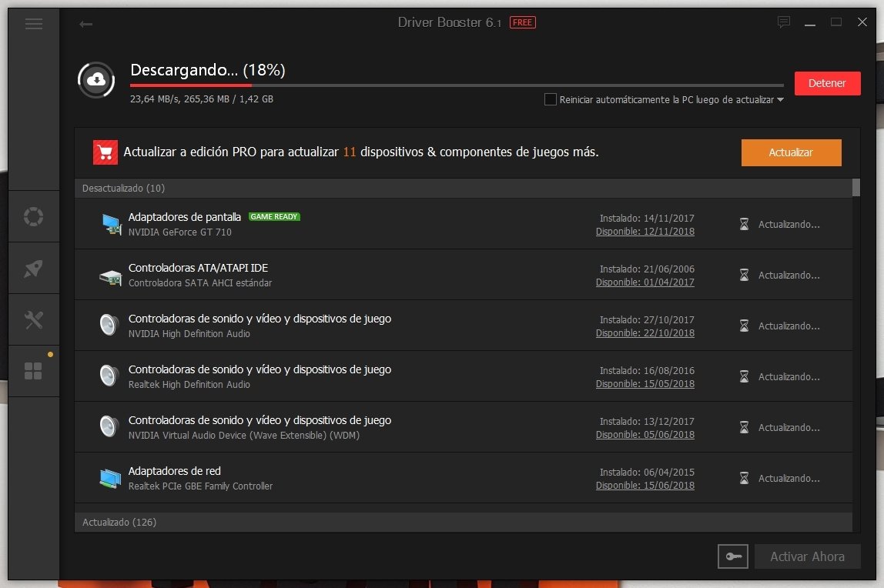Open the feedback chat icon

point(784,22)
